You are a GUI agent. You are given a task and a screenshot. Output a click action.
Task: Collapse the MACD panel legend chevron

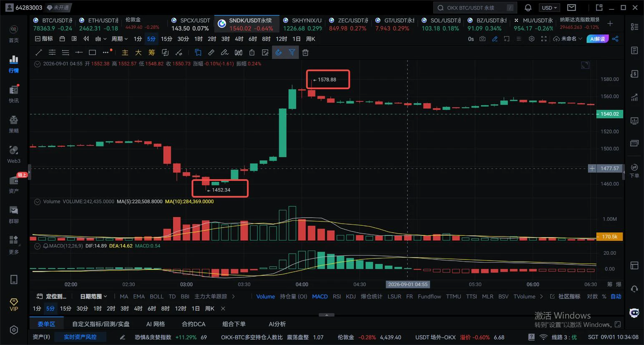37,246
